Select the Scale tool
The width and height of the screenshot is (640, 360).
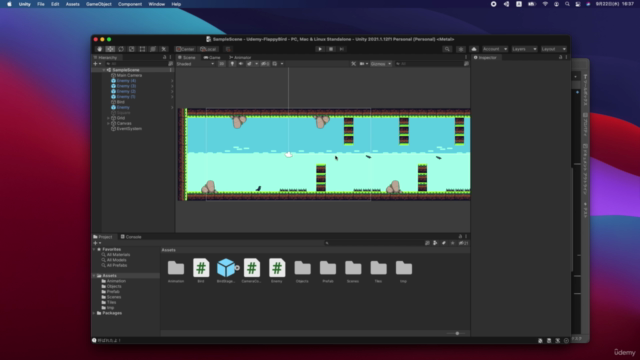[131, 49]
